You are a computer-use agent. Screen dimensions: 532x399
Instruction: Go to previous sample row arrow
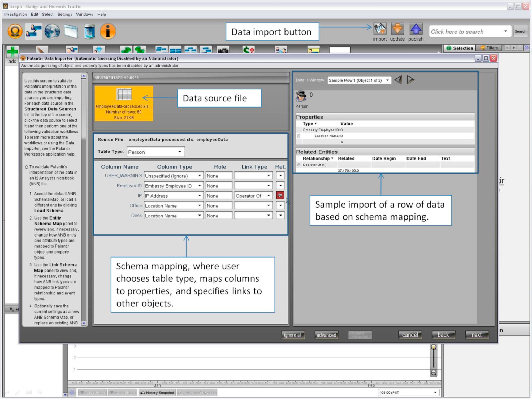tap(398, 80)
